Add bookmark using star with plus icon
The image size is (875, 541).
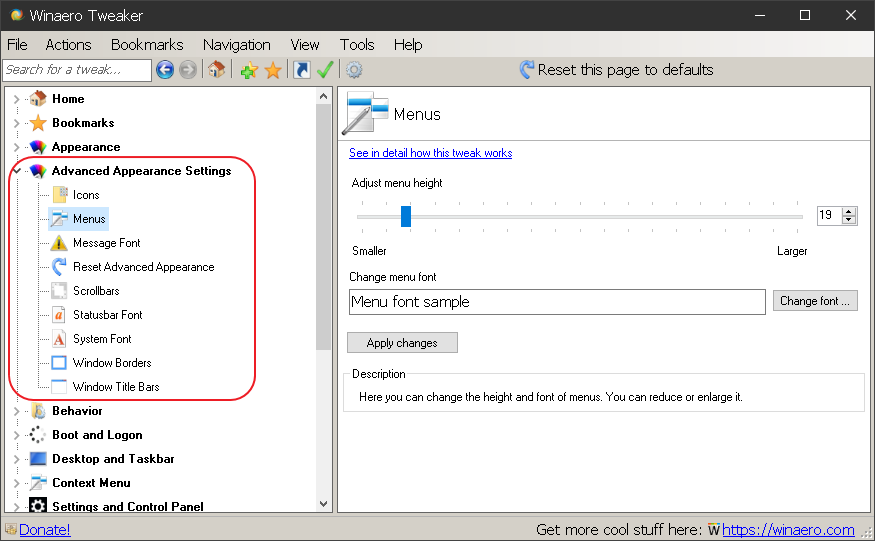(x=249, y=70)
